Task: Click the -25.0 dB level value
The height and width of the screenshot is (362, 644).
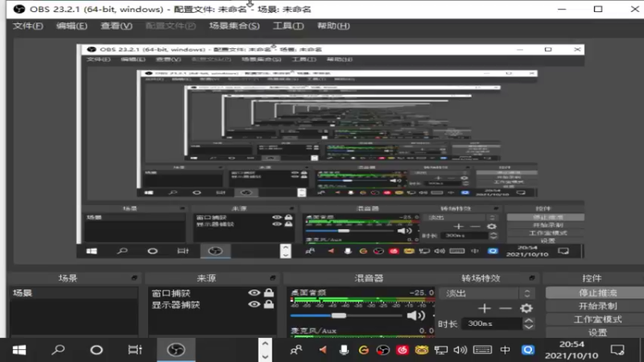Action: 421,292
